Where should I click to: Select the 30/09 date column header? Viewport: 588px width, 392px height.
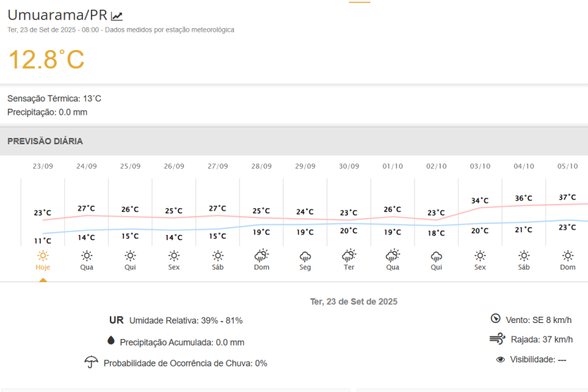coord(349,166)
